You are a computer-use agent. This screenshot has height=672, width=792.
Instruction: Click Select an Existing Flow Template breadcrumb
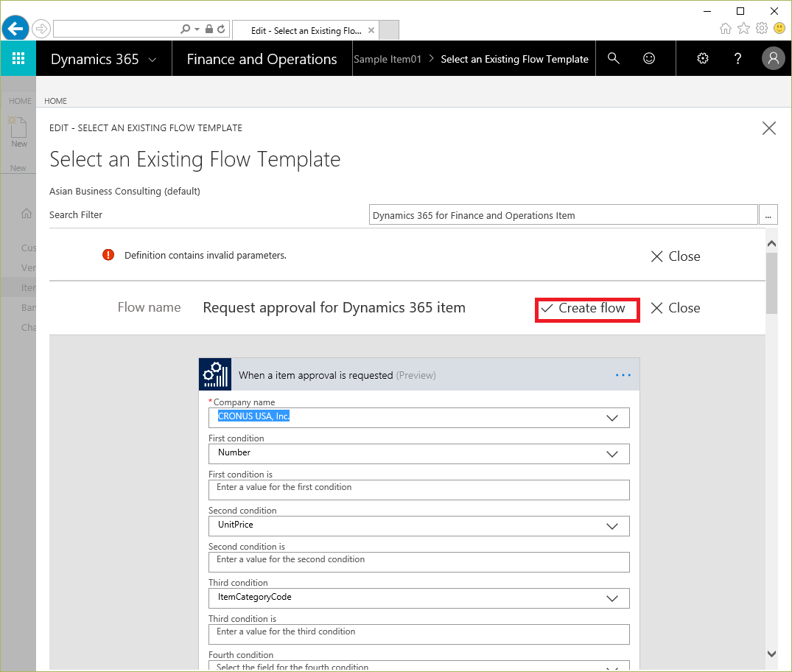tap(514, 59)
